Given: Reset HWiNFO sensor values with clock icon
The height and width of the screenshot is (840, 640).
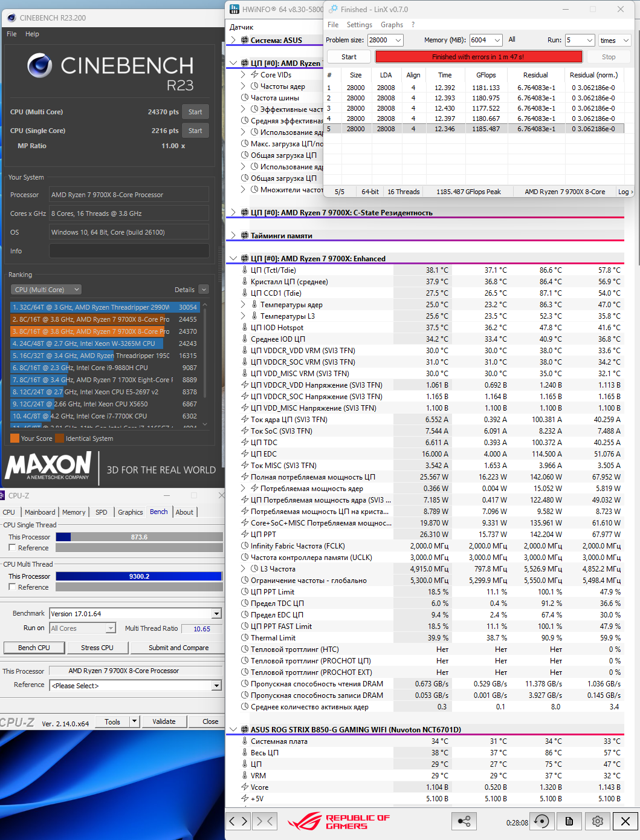Looking at the screenshot, I should coord(542,821).
